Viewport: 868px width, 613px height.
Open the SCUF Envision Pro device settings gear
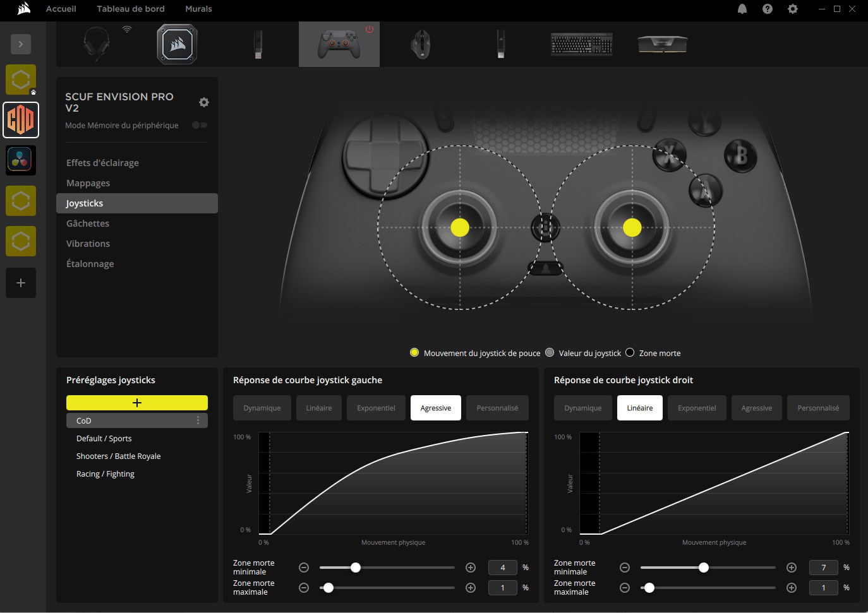(x=204, y=102)
